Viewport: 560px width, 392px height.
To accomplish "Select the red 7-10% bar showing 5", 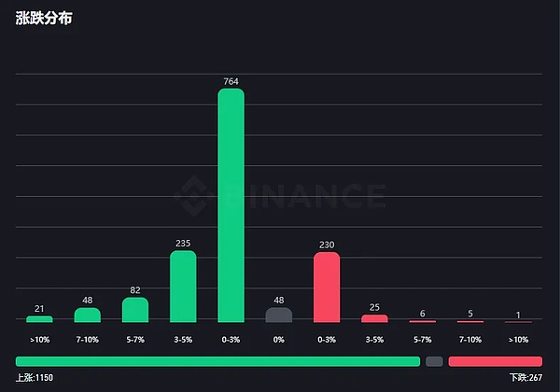I will coord(469,321).
